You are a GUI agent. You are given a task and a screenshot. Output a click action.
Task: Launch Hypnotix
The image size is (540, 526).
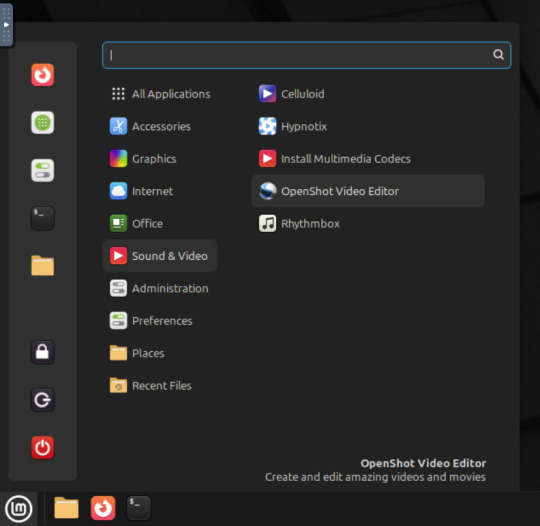pos(368,126)
